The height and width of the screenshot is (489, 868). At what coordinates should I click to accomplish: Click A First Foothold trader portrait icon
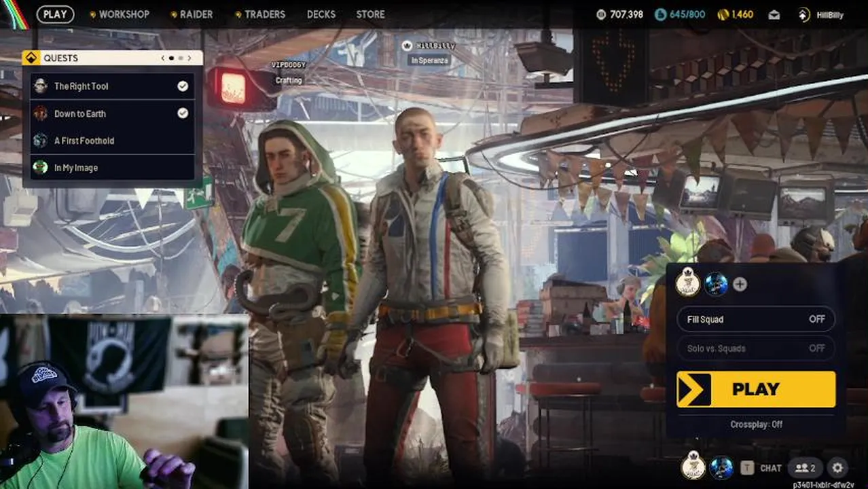(41, 140)
